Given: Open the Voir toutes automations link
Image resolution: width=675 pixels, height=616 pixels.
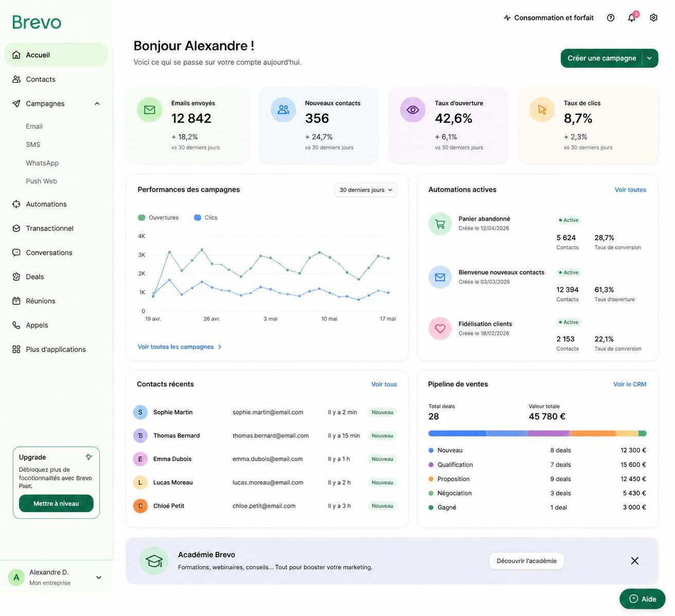Looking at the screenshot, I should [630, 190].
